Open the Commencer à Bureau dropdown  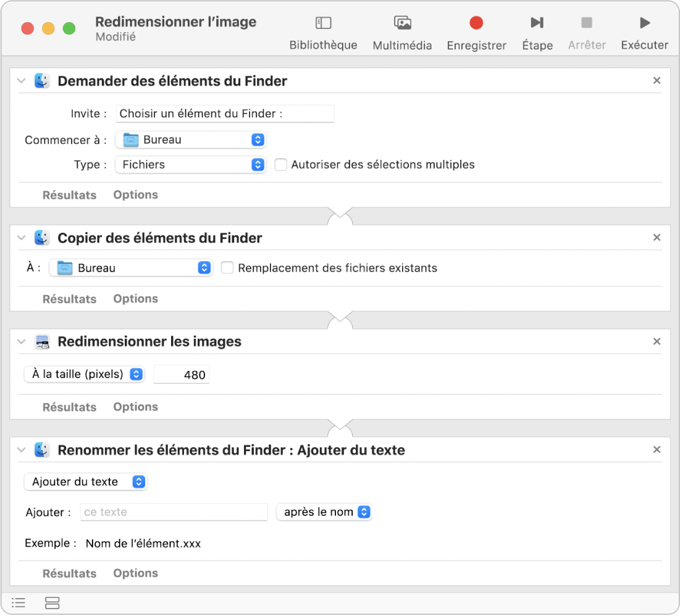[190, 140]
